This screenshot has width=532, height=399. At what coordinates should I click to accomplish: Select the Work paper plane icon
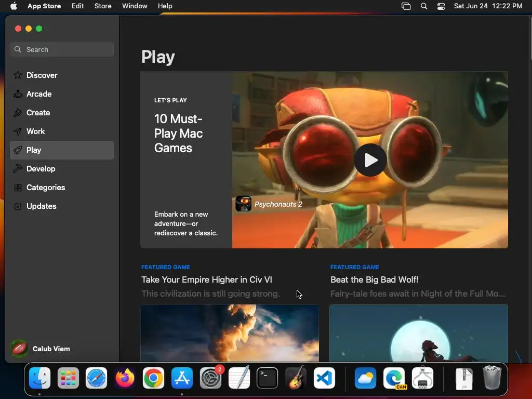(x=18, y=131)
